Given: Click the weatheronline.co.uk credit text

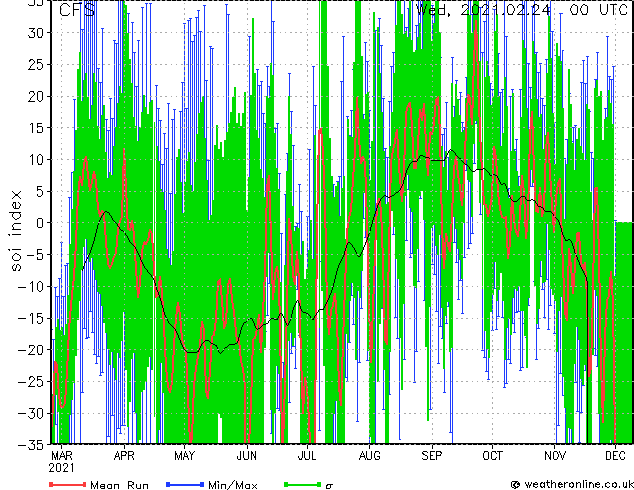Looking at the screenshot, I should click(x=578, y=484).
